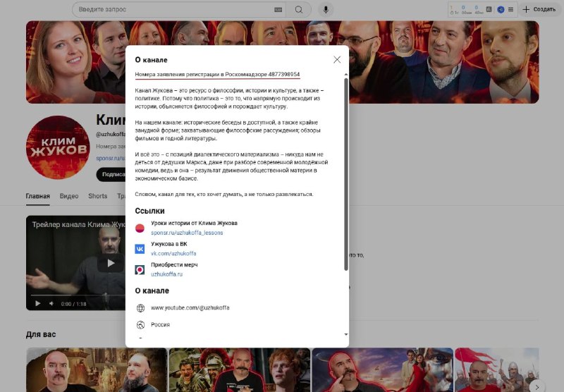Viewport: 564px width, 392px height.
Task: Click the merch site logo icon
Action: click(140, 270)
